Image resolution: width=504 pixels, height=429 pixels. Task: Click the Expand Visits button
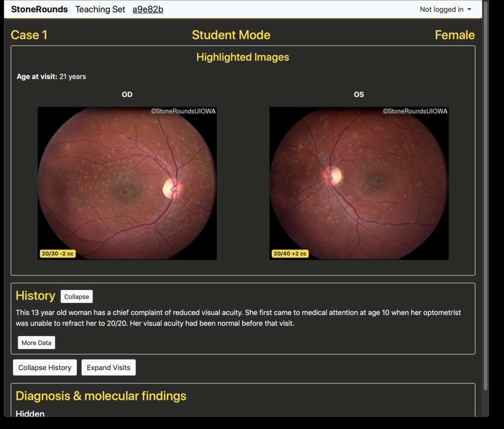coord(108,368)
